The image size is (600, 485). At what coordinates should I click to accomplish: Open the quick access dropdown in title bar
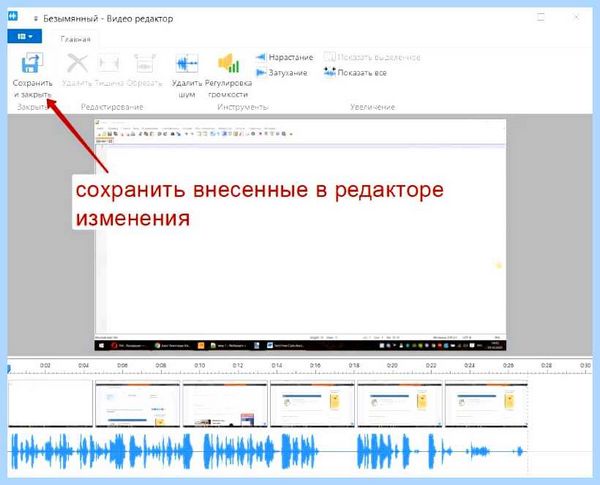click(36, 19)
